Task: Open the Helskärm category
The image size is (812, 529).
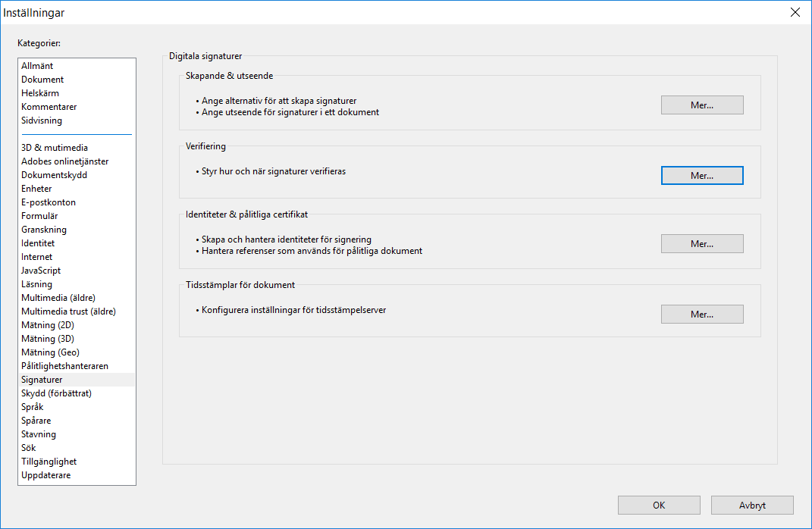Action: [x=40, y=93]
